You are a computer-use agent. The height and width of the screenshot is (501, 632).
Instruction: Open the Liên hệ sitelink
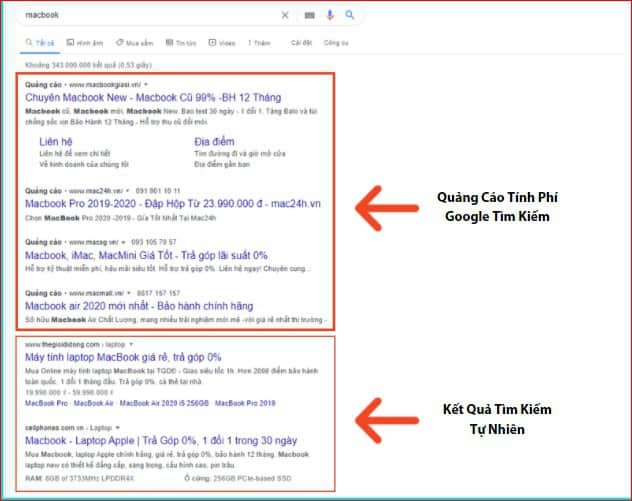(56, 141)
